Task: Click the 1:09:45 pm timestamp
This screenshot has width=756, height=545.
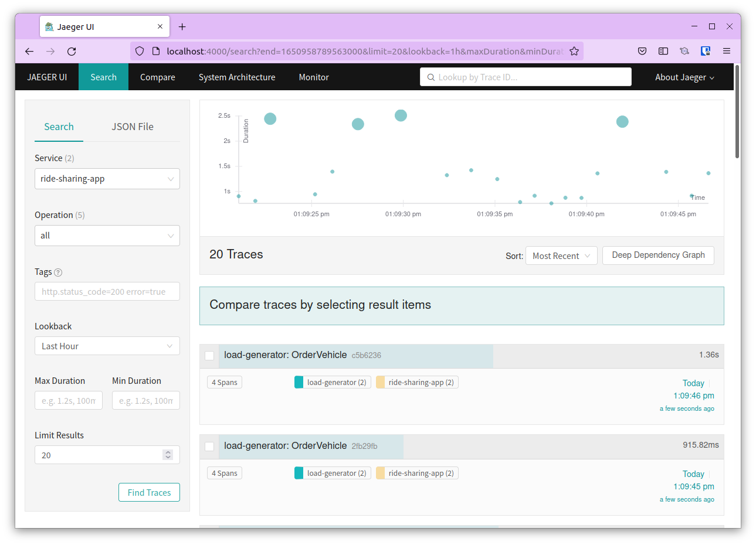Action: coord(694,487)
